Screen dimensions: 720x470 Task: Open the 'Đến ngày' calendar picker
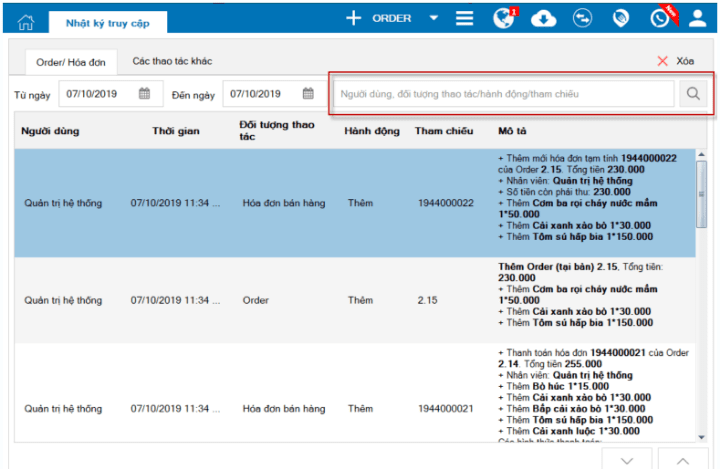[309, 94]
